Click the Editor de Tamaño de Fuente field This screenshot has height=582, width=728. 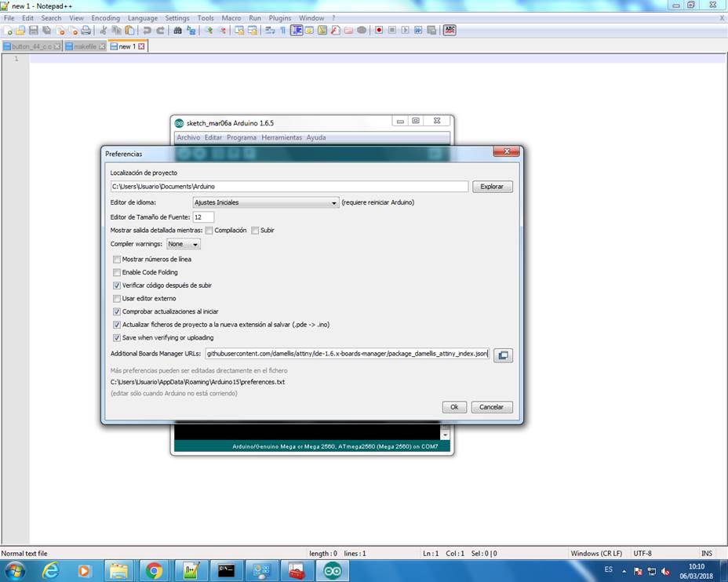(x=203, y=217)
